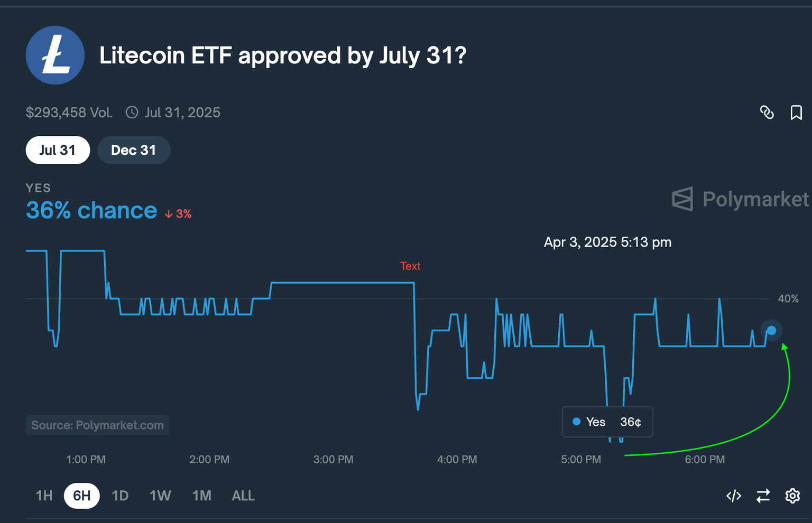Keep Jul 31 outcome selected
Screen dimensions: 812x523
[58, 150]
